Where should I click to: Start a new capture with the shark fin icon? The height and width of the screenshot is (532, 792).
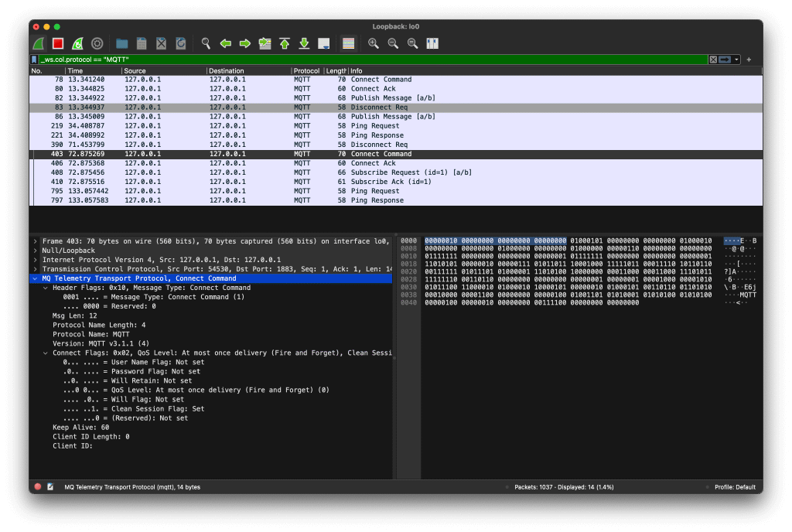click(40, 43)
